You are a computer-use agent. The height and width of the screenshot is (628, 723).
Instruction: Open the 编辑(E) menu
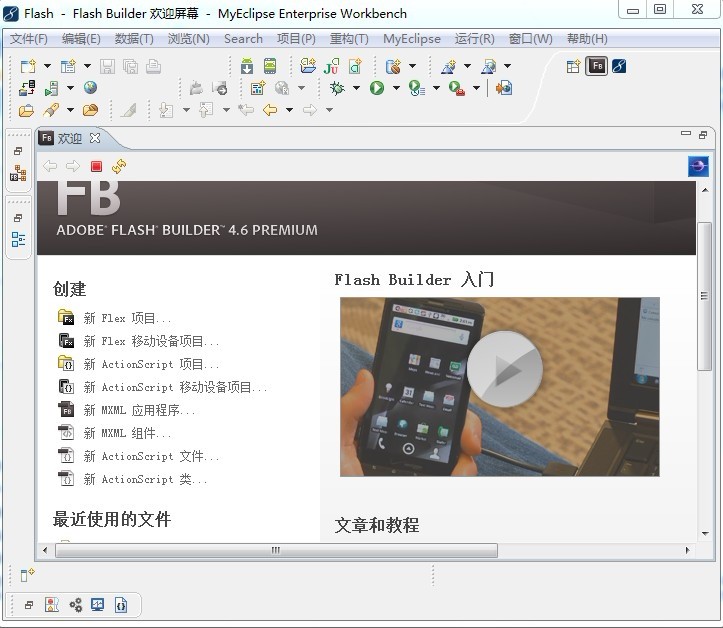pos(81,39)
